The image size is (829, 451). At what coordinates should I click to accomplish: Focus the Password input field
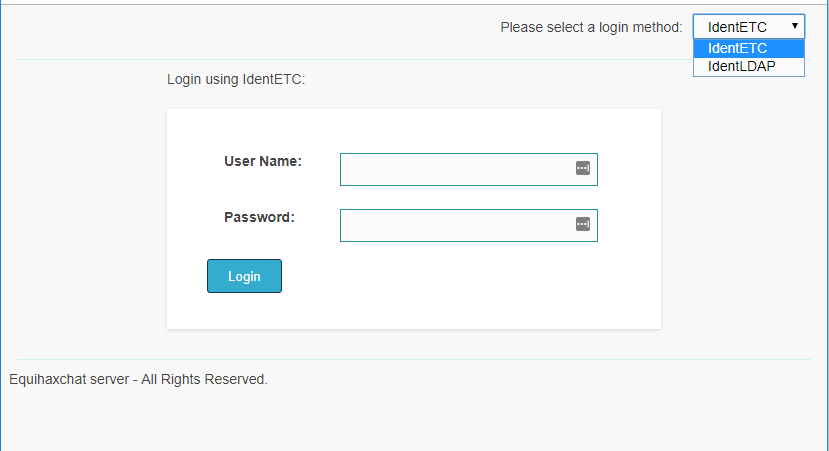tap(456, 225)
